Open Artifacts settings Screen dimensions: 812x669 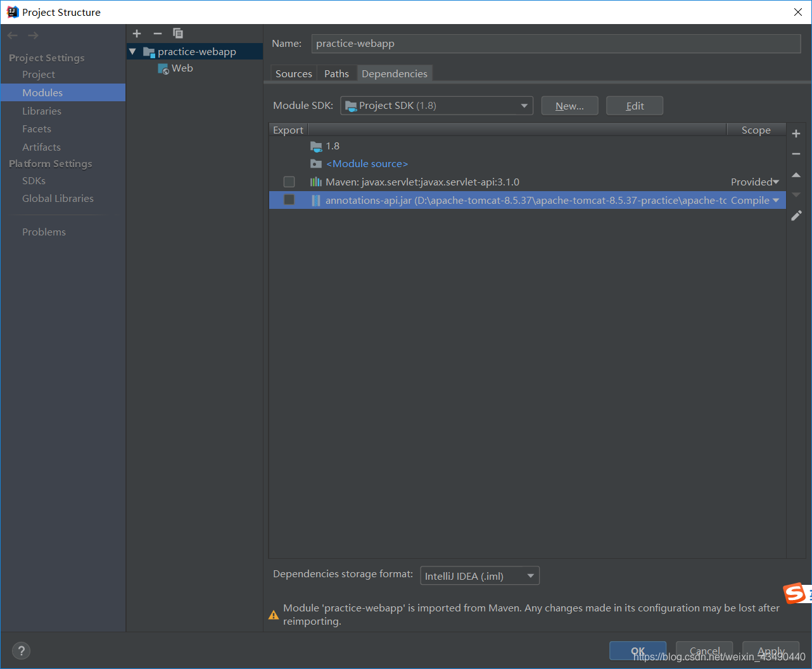[x=41, y=147]
